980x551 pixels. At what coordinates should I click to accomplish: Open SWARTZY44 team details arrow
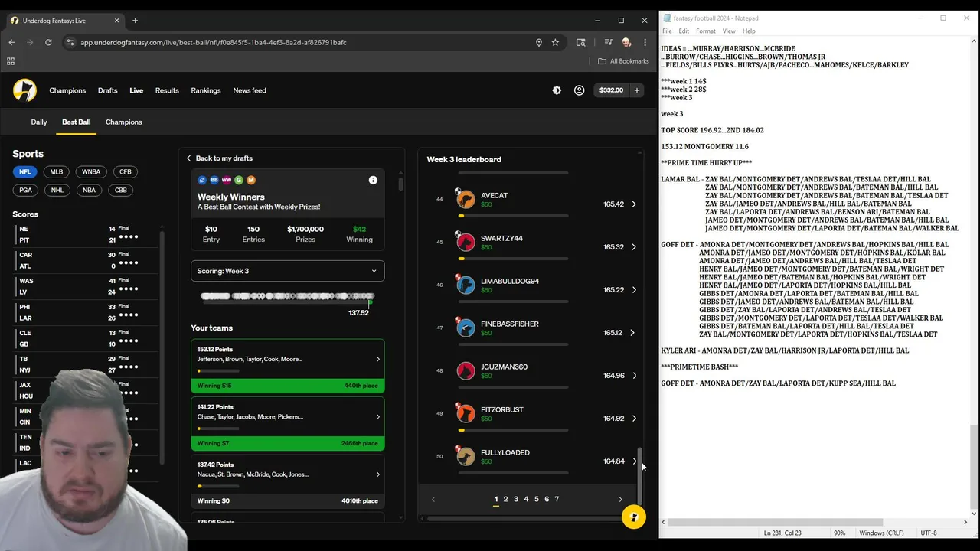633,247
